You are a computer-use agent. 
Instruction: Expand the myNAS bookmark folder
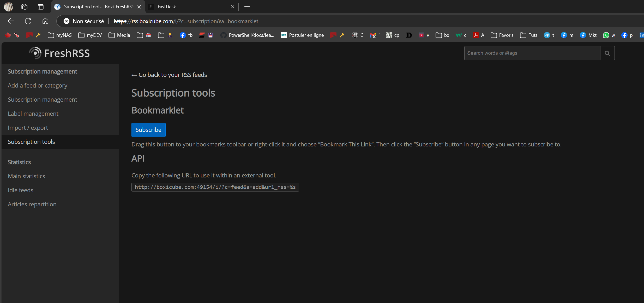point(59,35)
